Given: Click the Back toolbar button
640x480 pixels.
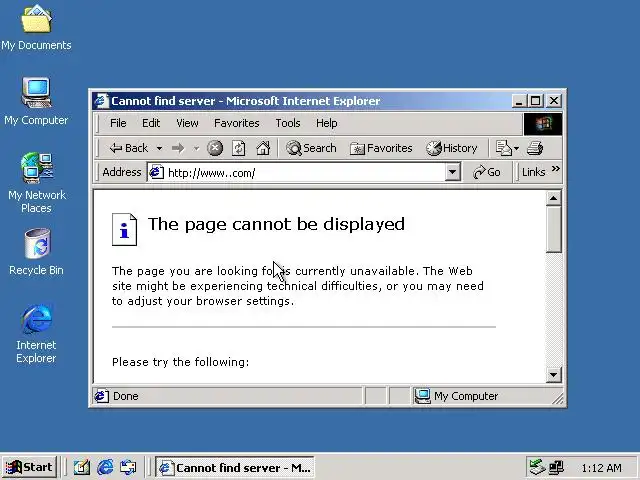Looking at the screenshot, I should click(x=129, y=148).
